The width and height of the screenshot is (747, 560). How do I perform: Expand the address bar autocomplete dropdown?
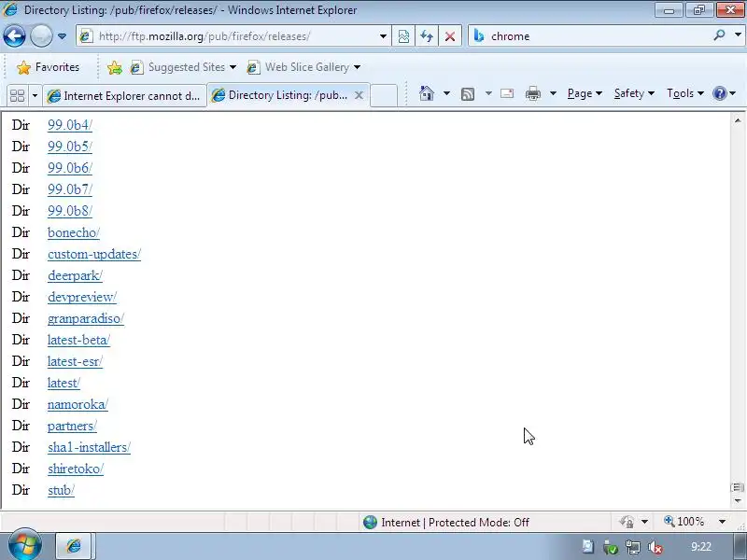pyautogui.click(x=383, y=36)
